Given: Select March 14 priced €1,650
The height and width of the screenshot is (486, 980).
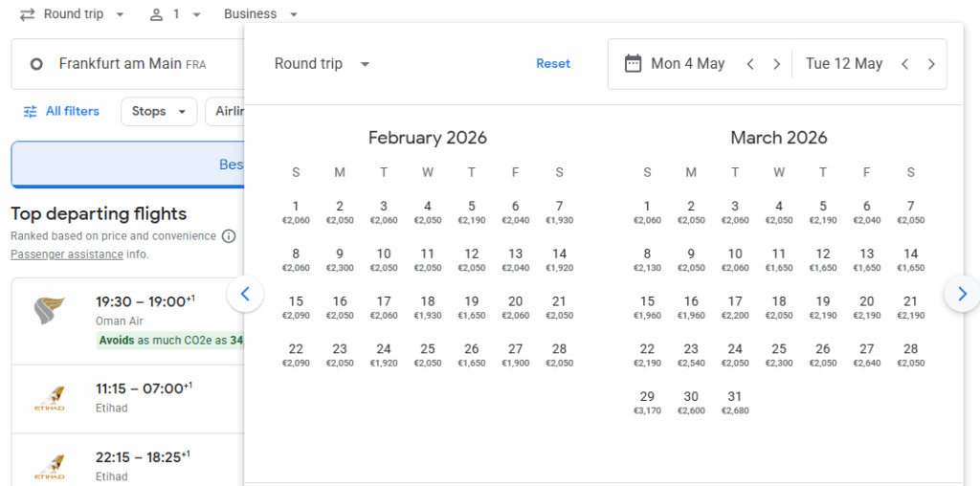Looking at the screenshot, I should (911, 260).
